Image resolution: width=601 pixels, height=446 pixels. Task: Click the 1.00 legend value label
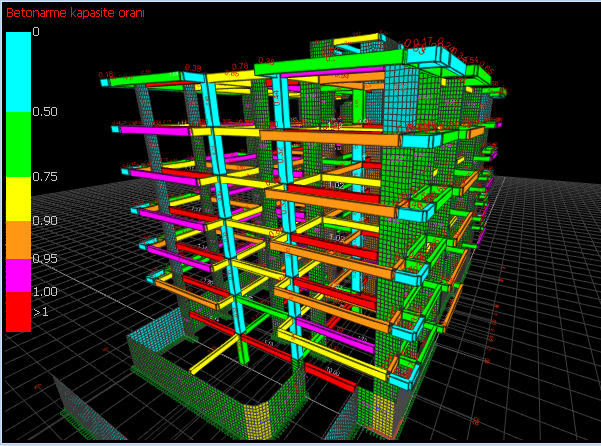pos(44,291)
